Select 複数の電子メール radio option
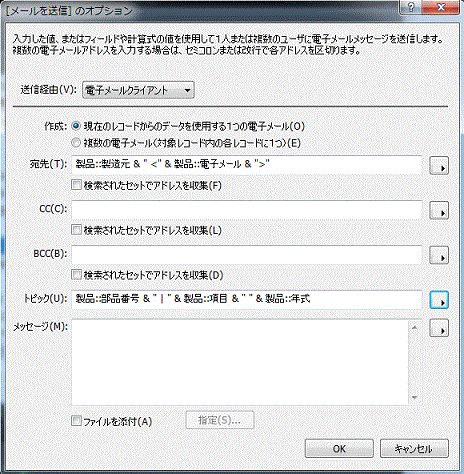 tap(76, 143)
